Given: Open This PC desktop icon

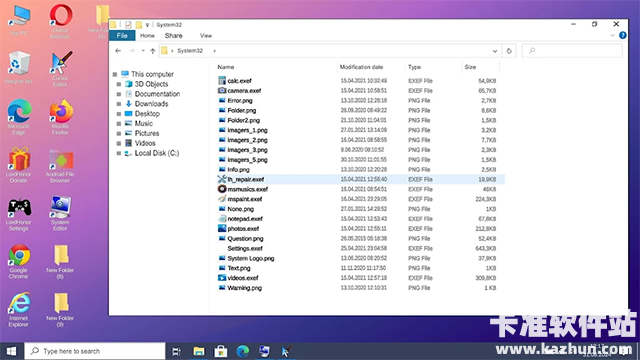Looking at the screenshot, I should pos(19,20).
